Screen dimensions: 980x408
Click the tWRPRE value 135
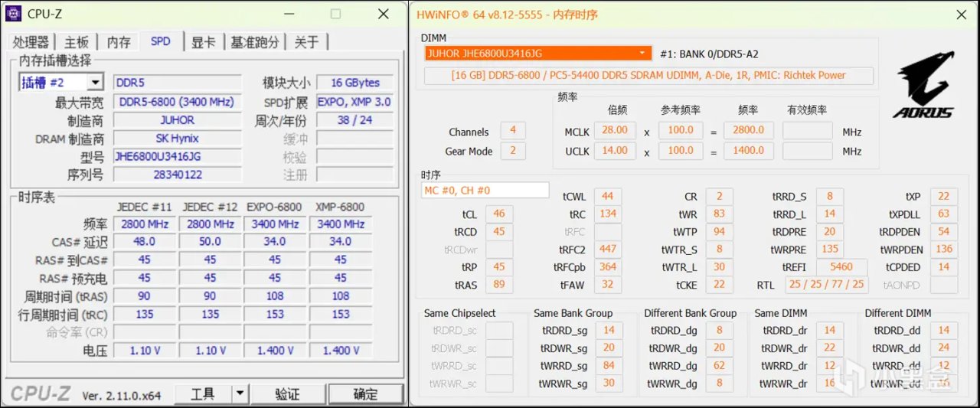click(x=830, y=250)
